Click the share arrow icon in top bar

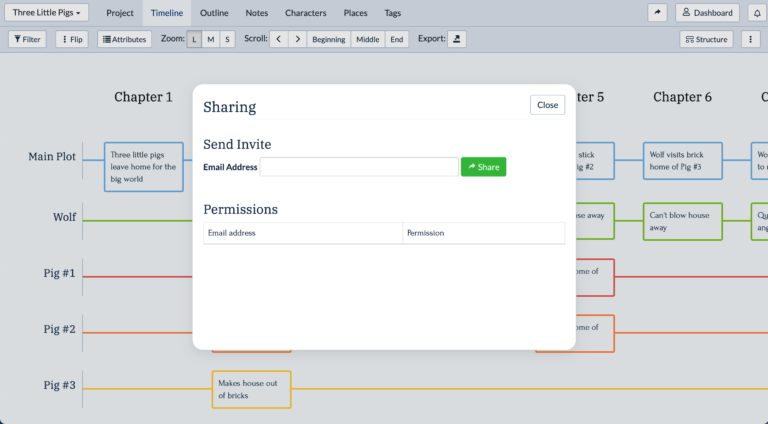[657, 13]
